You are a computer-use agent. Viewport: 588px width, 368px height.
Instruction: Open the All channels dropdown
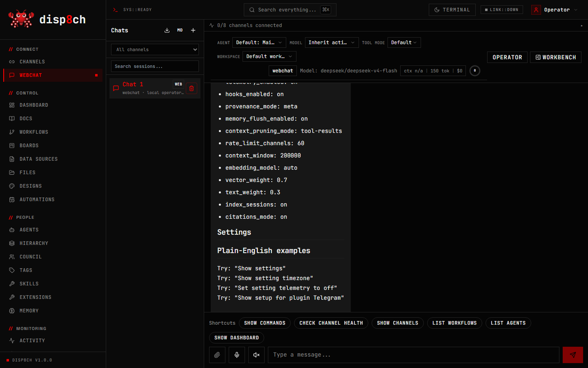click(155, 49)
